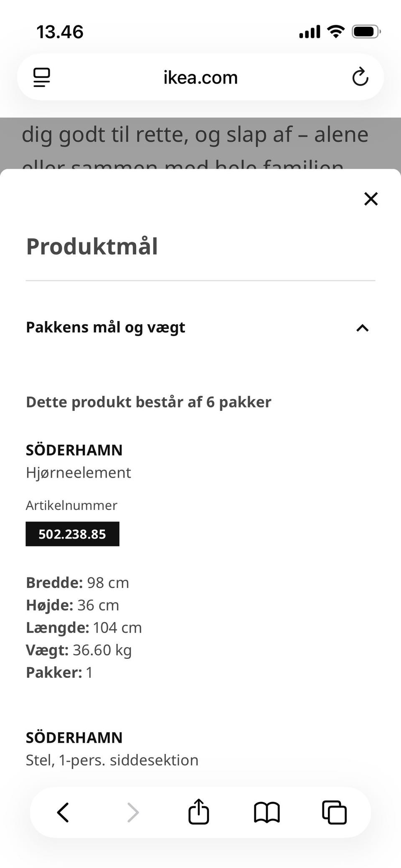Tap the Produktmål heading
Image resolution: width=401 pixels, height=868 pixels.
[92, 246]
